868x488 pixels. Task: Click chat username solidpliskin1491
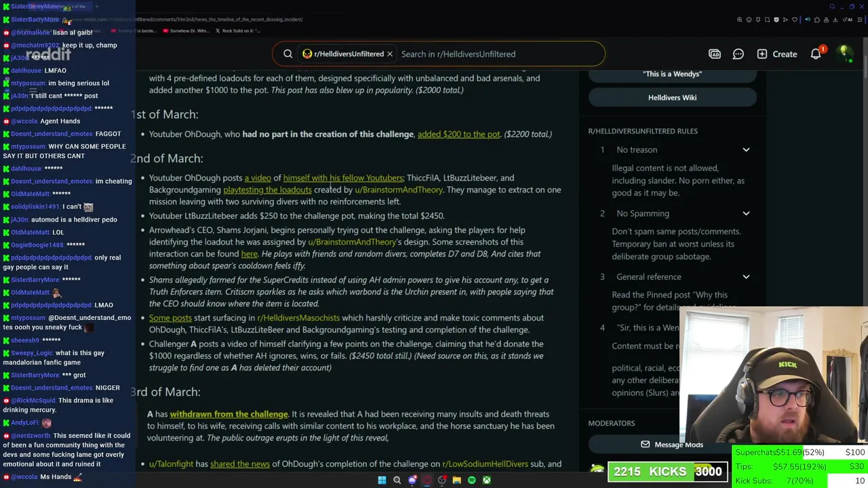35,207
